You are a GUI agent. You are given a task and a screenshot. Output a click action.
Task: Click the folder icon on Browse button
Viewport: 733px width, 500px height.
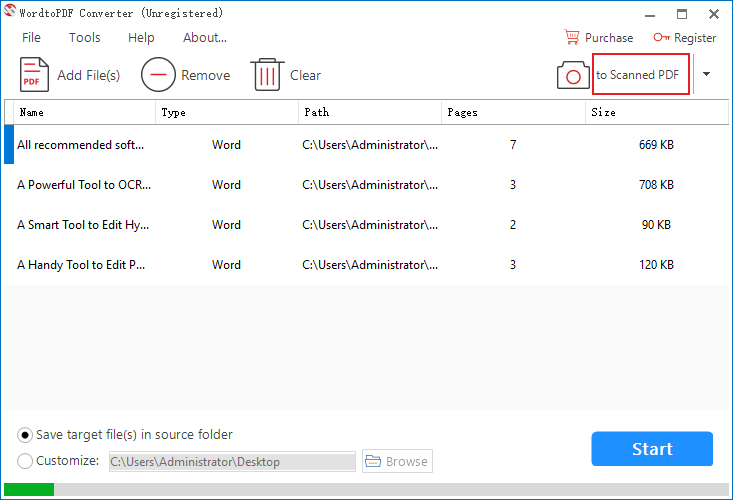[373, 461]
